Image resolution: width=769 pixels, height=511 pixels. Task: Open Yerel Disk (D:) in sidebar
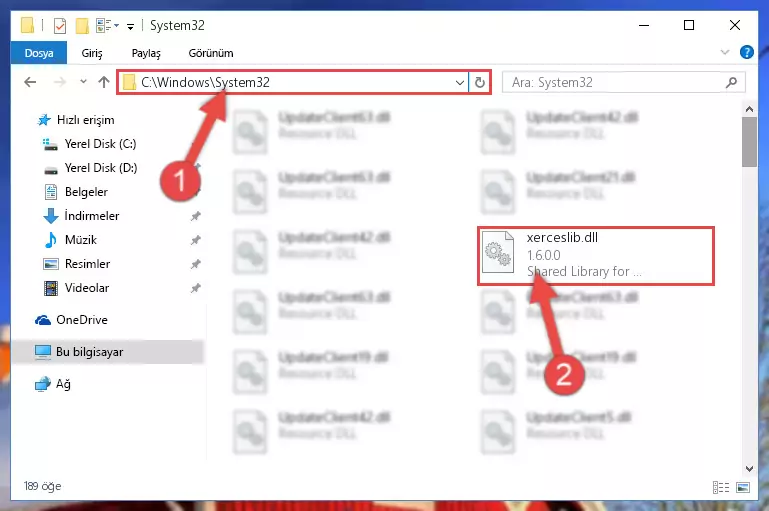(x=101, y=168)
